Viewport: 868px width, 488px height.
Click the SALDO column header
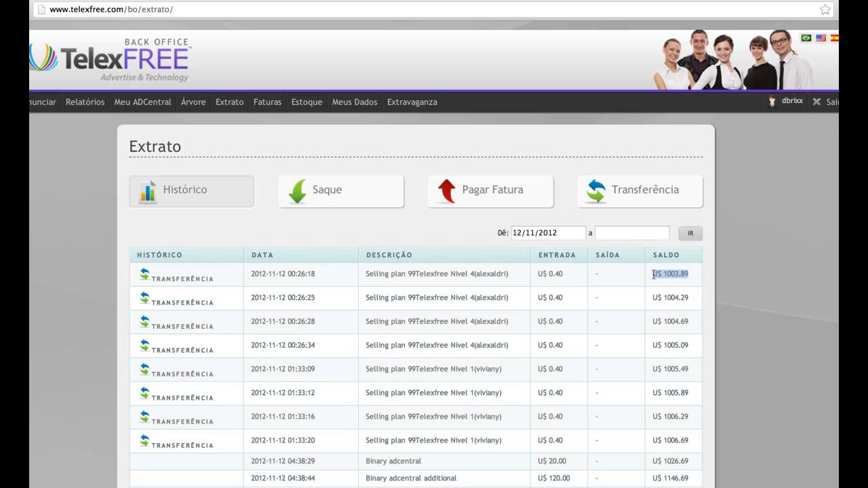pyautogui.click(x=666, y=255)
